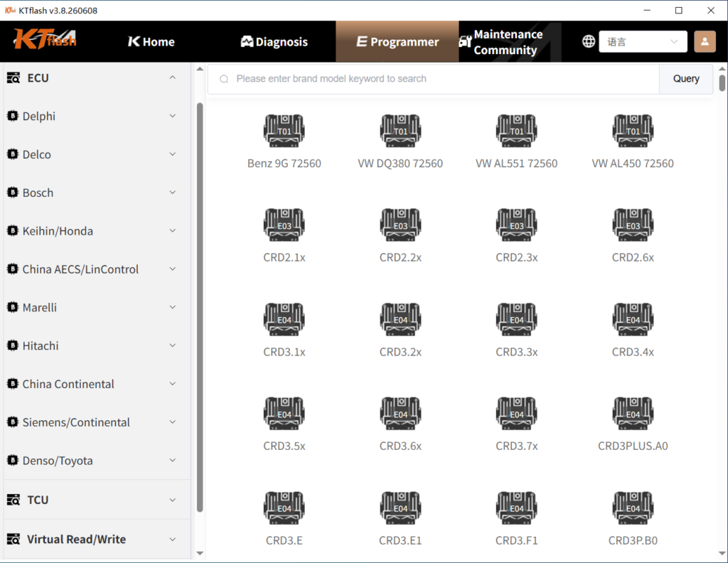The width and height of the screenshot is (728, 563).
Task: Expand the Virtual Read/Write section
Action: point(97,540)
